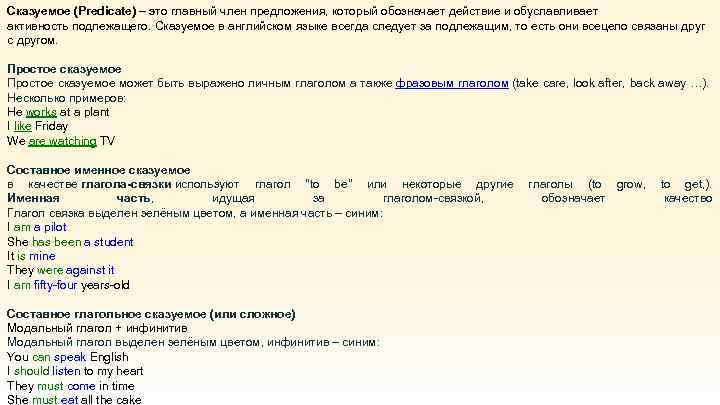Click the underlined phrase 'are watching'
The width and height of the screenshot is (720, 405).
click(x=62, y=141)
